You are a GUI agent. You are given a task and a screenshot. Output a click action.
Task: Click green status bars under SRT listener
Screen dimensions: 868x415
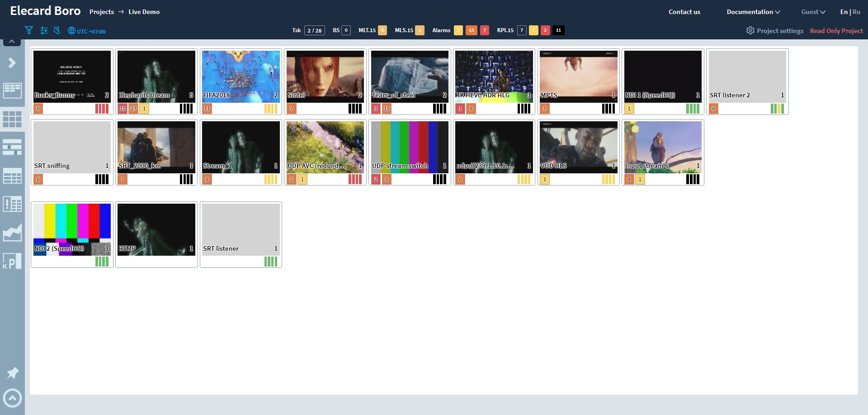(271, 262)
